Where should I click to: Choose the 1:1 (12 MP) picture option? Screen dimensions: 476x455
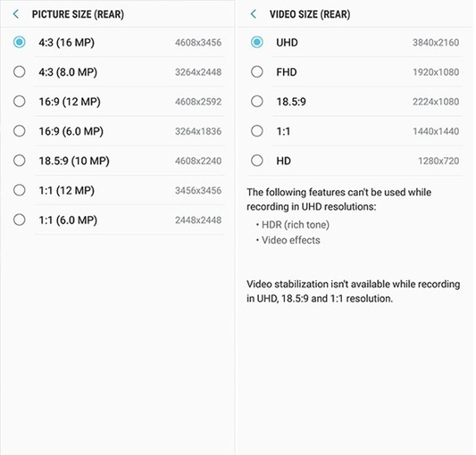click(19, 190)
